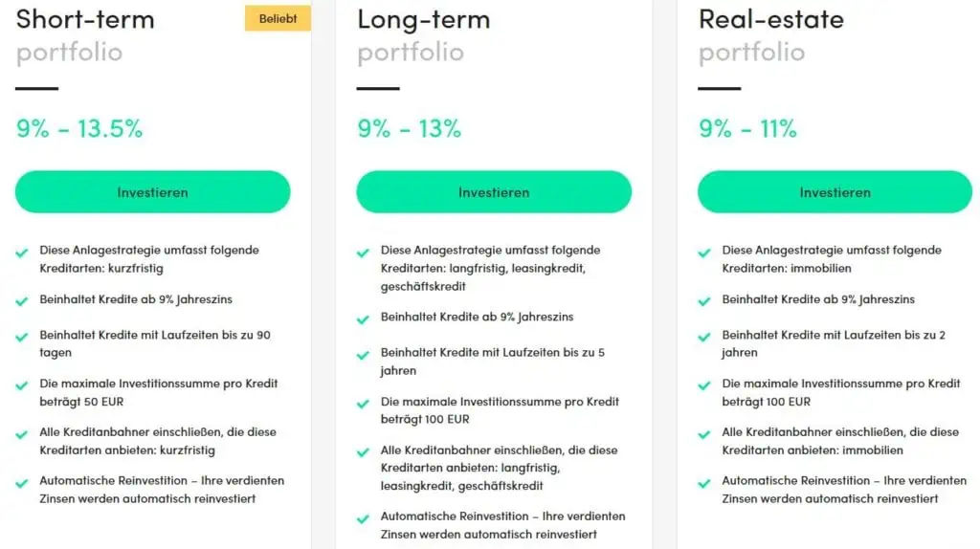The image size is (980, 549).
Task: Click checkmark beside 'beträgt 50 EUR' line
Action: (x=22, y=385)
